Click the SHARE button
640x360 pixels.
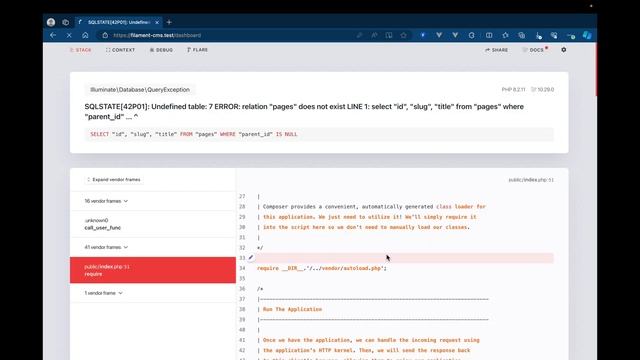(x=497, y=50)
